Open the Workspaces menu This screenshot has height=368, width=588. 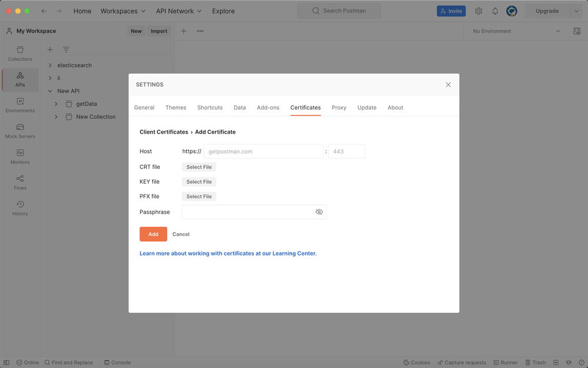123,11
